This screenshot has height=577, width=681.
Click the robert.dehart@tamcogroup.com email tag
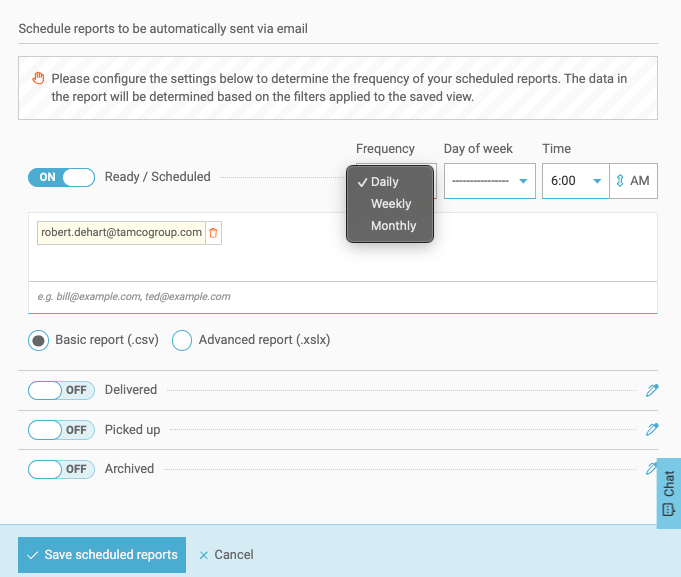click(121, 233)
